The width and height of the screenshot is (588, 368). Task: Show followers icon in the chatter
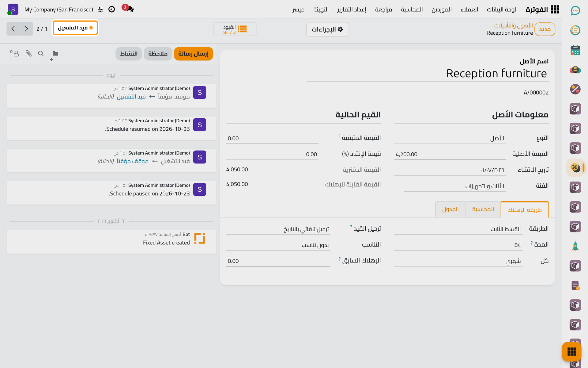pyautogui.click(x=14, y=53)
